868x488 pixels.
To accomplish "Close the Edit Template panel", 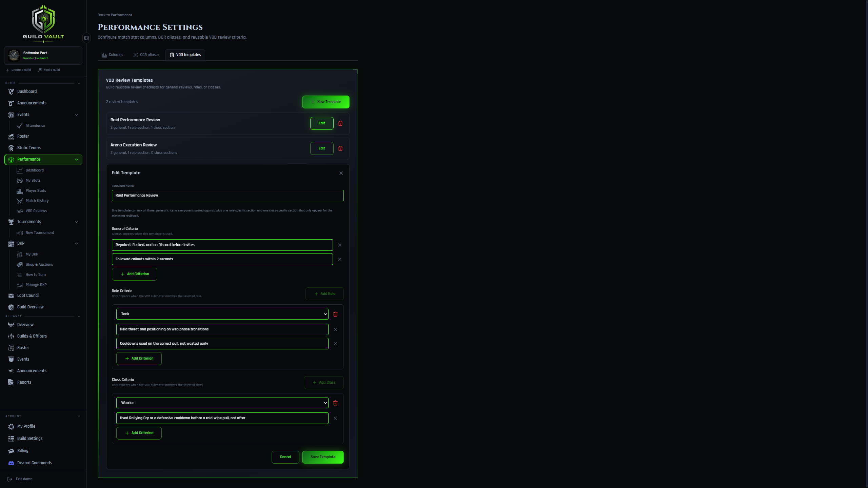I will click(341, 173).
